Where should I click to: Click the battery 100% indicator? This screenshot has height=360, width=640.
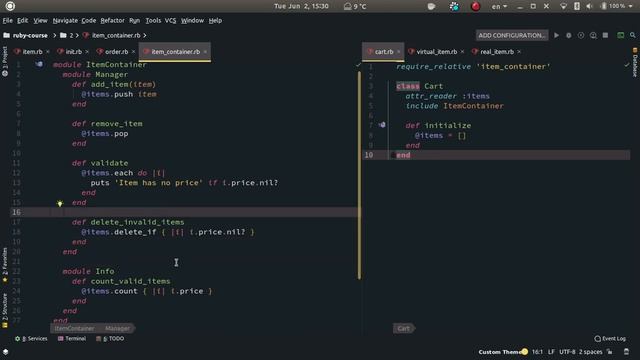(x=613, y=6)
